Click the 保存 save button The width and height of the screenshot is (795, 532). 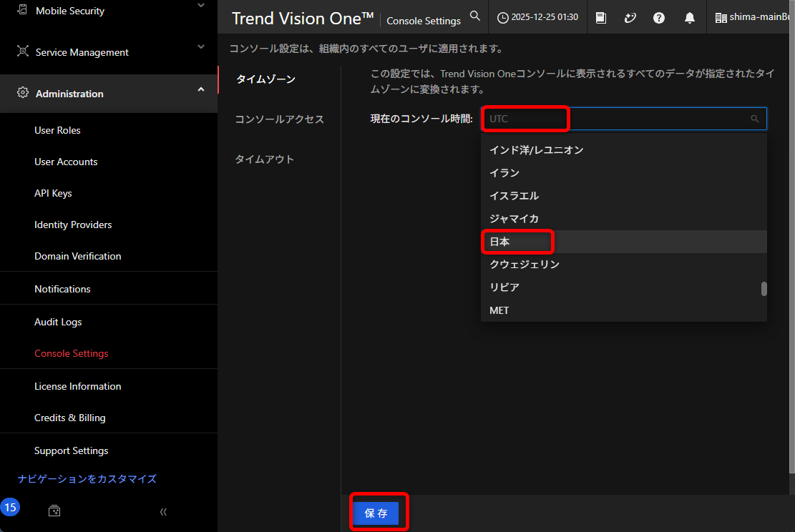click(376, 513)
